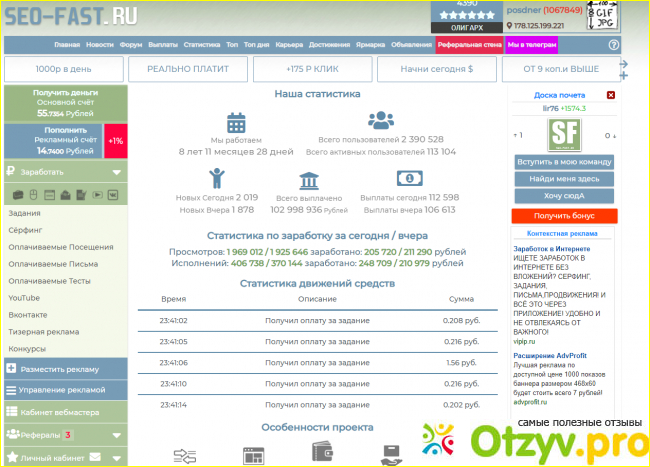Open the Реферальная стена tab
Screen dimensions: 650x467
pos(469,45)
